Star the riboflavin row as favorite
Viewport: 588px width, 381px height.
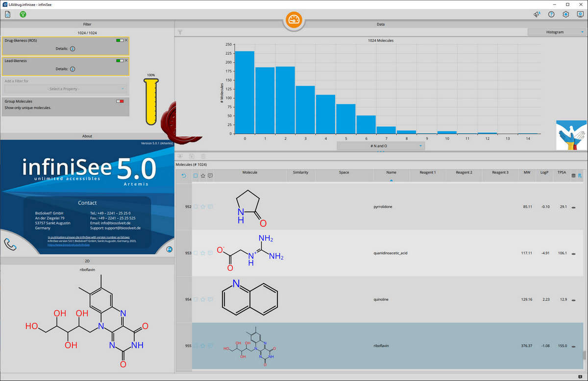tap(203, 346)
